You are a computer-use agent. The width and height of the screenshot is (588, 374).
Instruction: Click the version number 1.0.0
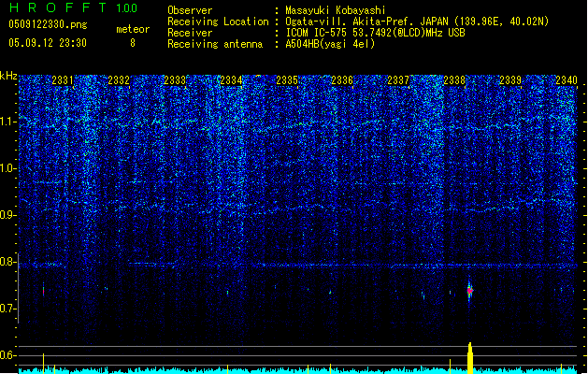[x=127, y=7]
